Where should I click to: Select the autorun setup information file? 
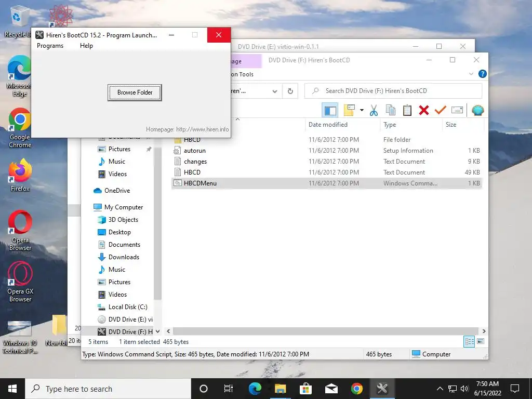(326, 150)
